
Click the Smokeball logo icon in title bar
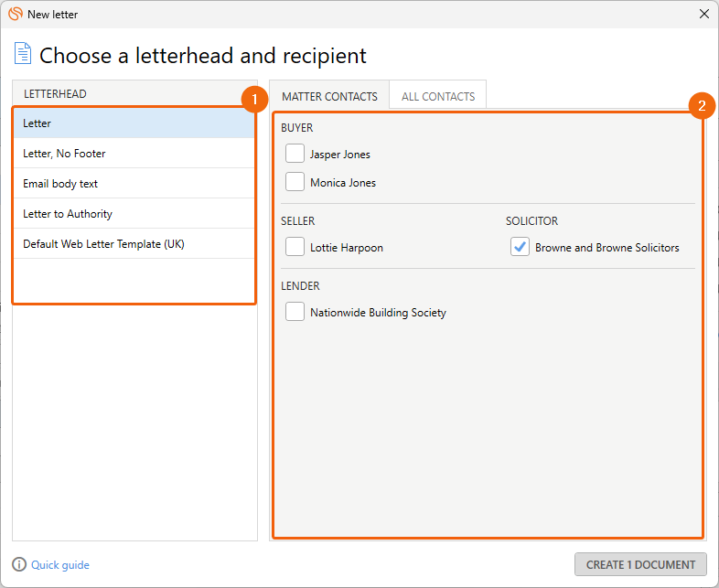[16, 14]
